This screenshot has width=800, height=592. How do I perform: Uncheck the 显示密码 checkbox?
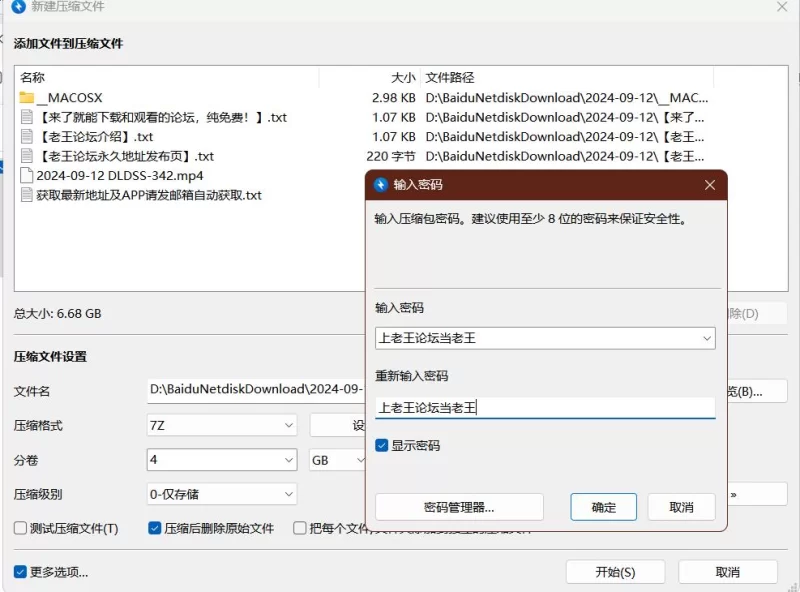[x=382, y=446]
